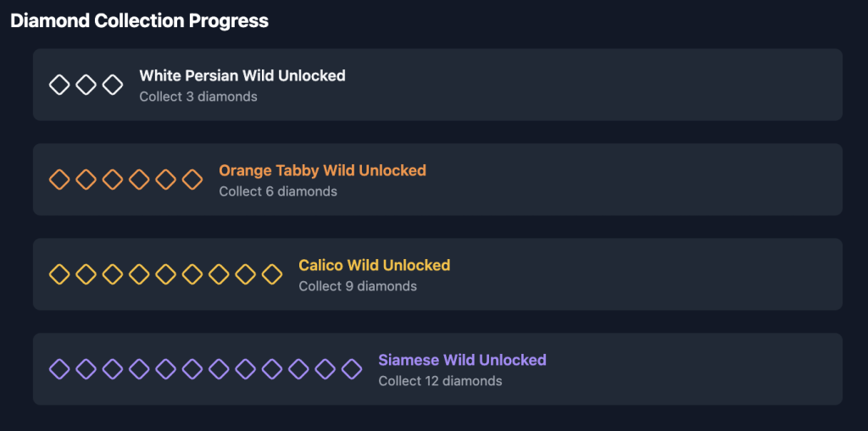Click the sixth orange tabby diamond
The image size is (868, 431).
pos(192,180)
